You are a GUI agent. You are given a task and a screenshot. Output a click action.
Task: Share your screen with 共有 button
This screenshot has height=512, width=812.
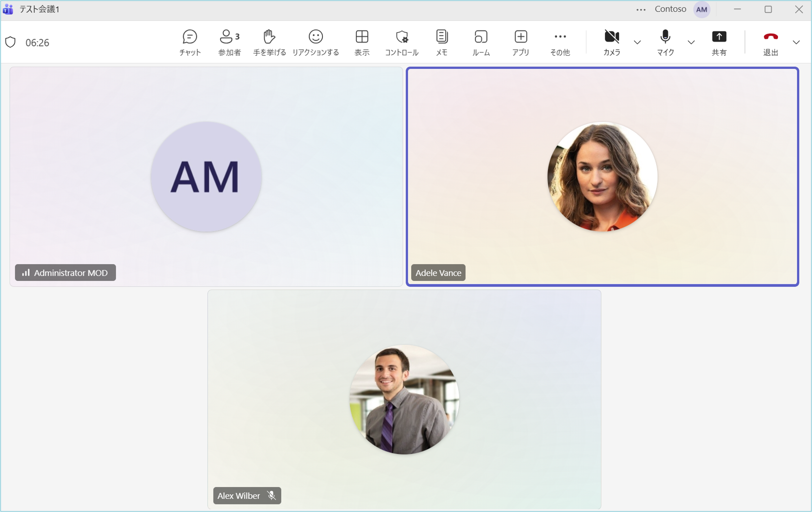point(719,43)
